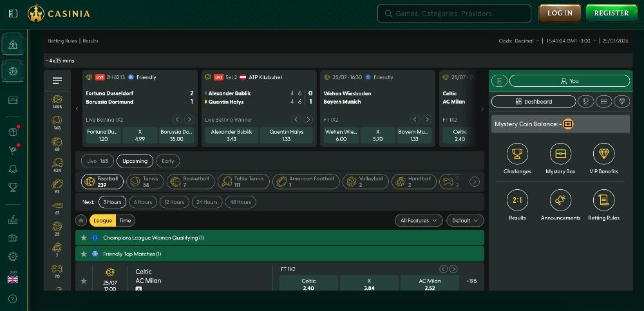Open the sidebar trophy icon

[13, 187]
